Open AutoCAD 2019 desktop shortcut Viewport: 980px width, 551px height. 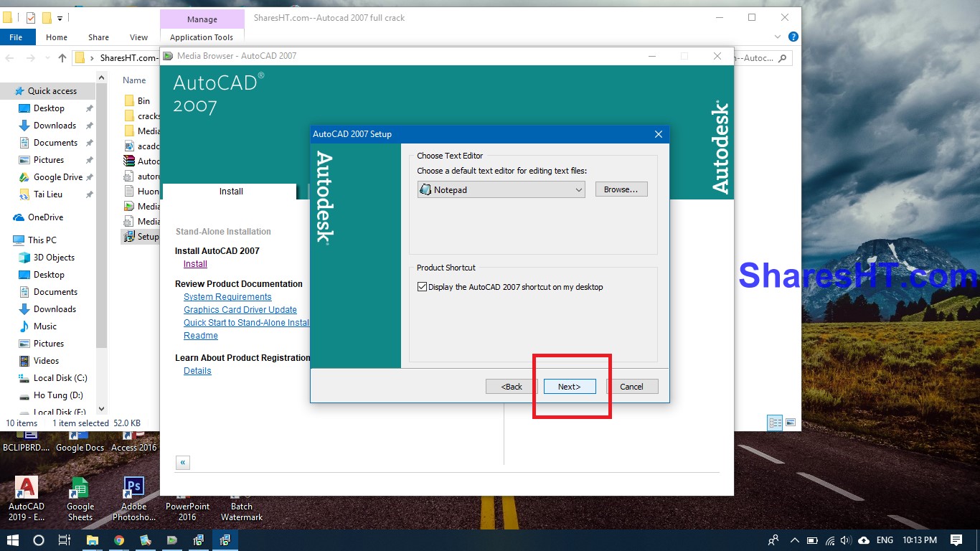tap(27, 500)
